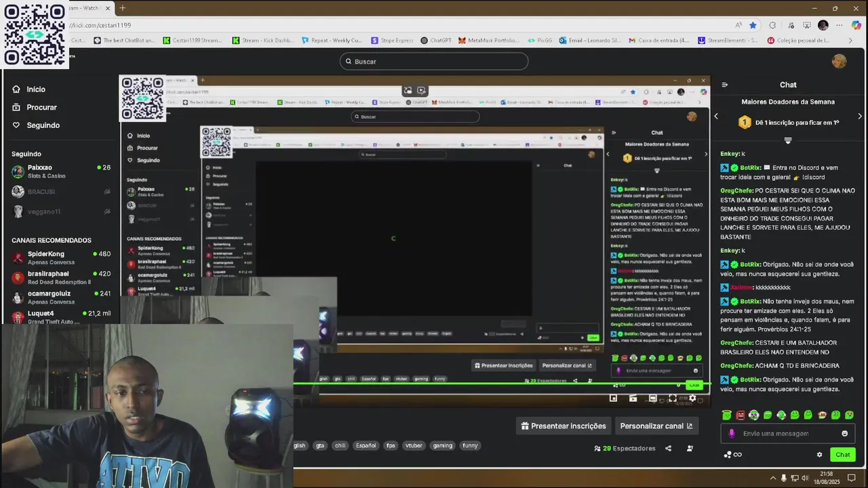The width and height of the screenshot is (868, 488).
Task: Open taskbar network icon
Action: 795,478
